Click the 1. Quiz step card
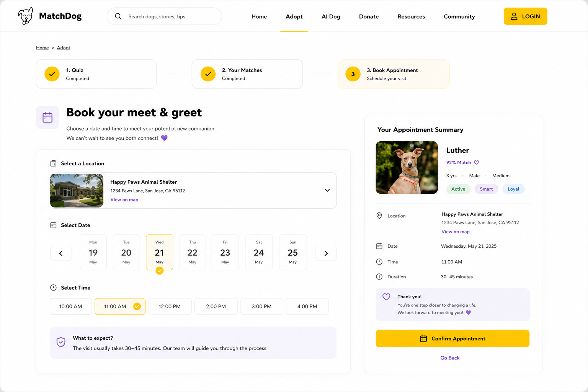The image size is (588, 392). point(96,74)
